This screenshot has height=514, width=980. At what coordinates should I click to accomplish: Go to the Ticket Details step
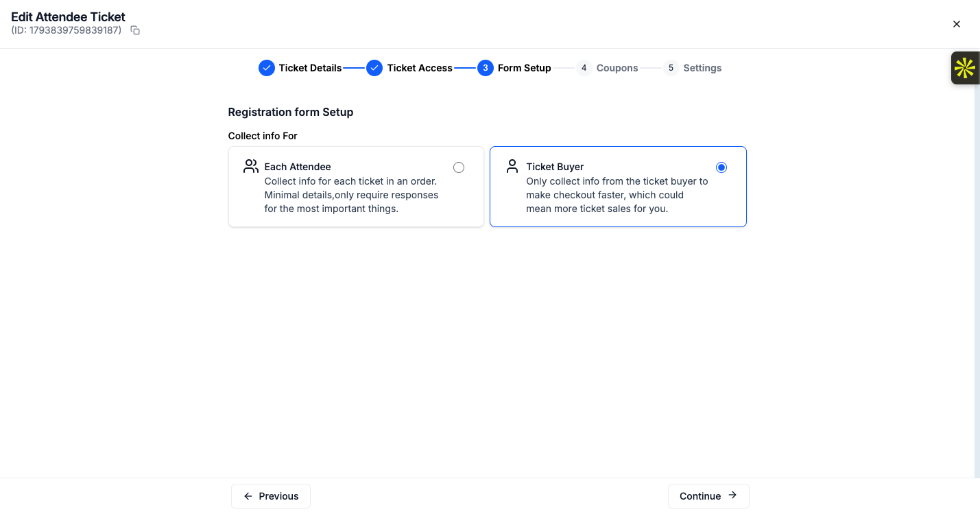(300, 68)
